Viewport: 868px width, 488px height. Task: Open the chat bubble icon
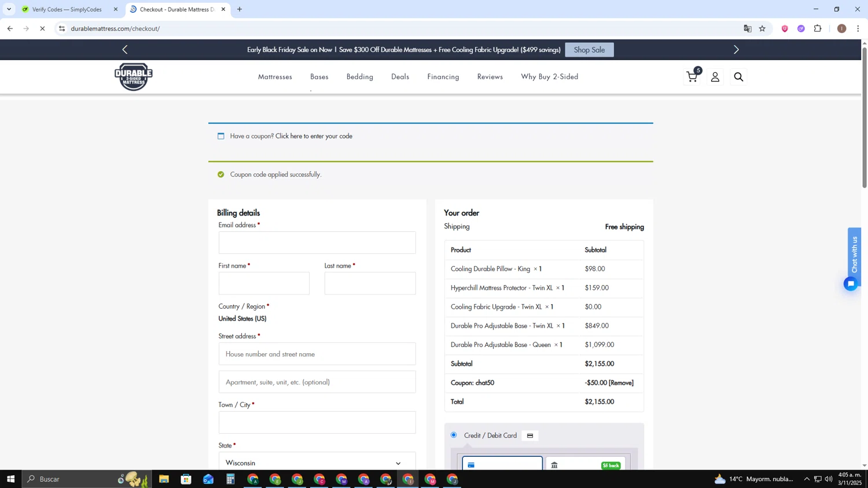851,284
